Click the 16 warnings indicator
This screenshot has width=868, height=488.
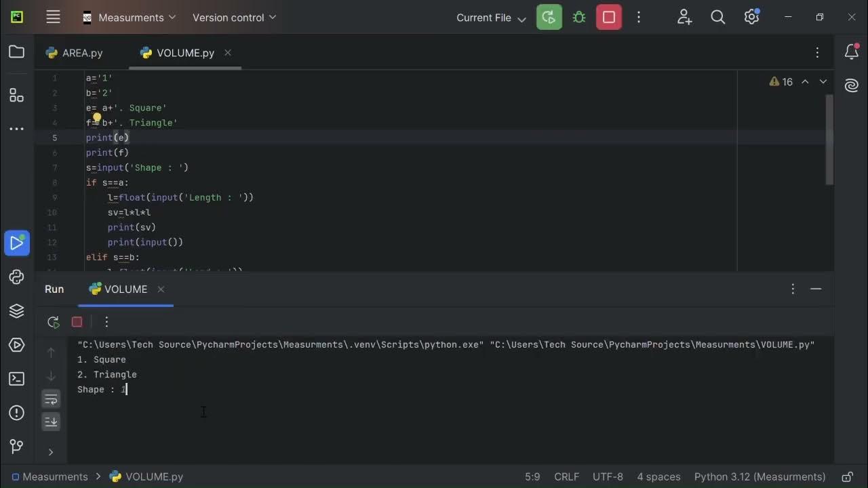781,82
